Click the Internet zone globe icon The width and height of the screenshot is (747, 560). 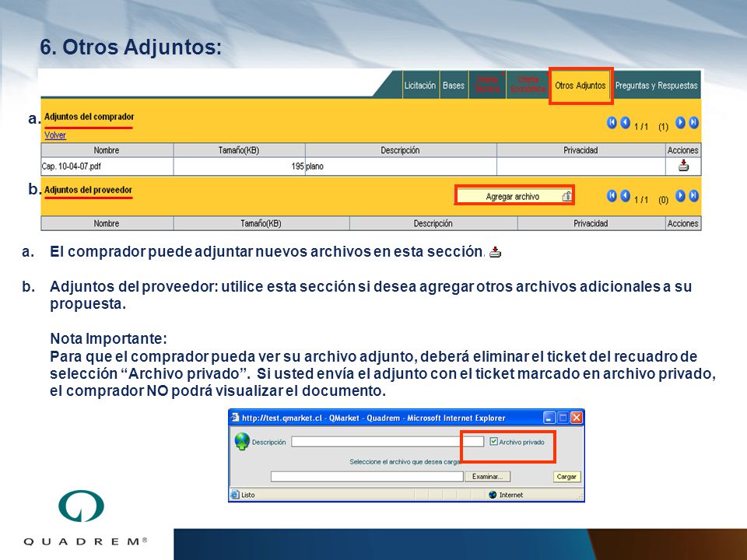[x=493, y=495]
